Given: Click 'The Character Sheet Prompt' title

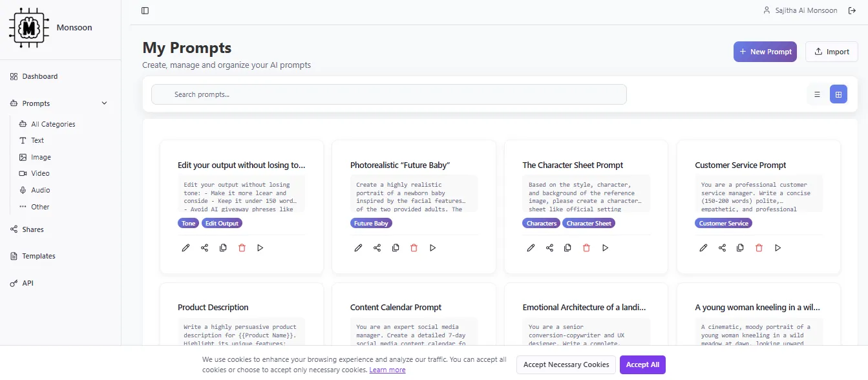Looking at the screenshot, I should pyautogui.click(x=573, y=165).
